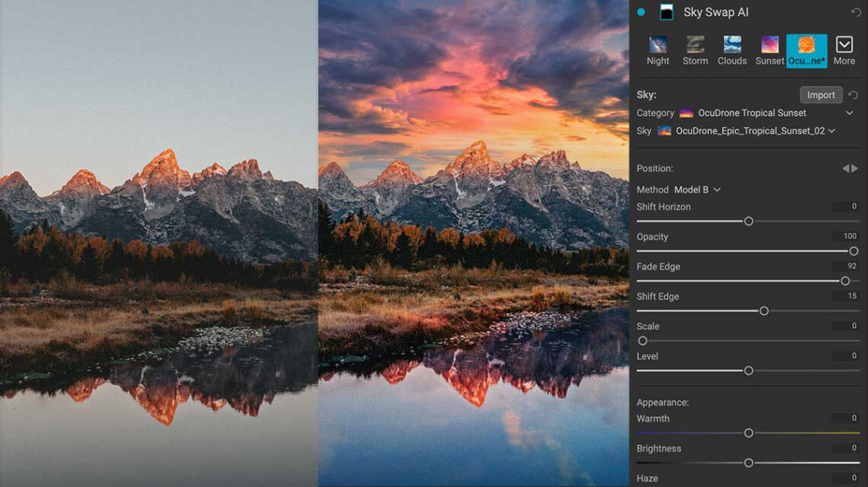Select the Sunset sky preset
The image size is (868, 487).
[770, 51]
